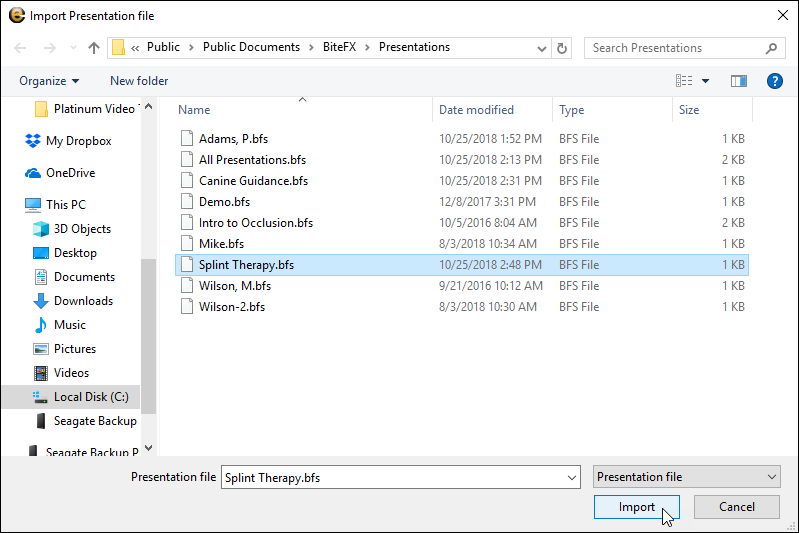This screenshot has width=799, height=533.
Task: Refresh the Presentations folder listing
Action: tap(562, 48)
